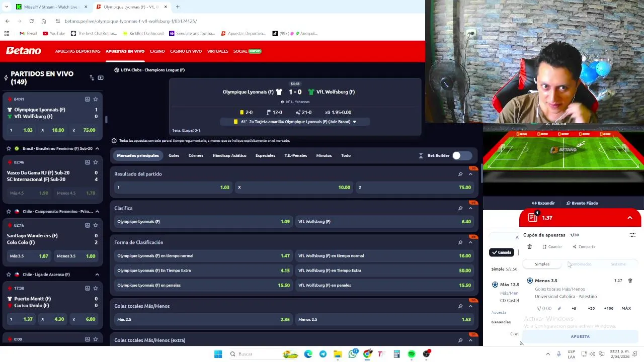
Task: Switch to Especiales tab
Action: (x=265, y=155)
